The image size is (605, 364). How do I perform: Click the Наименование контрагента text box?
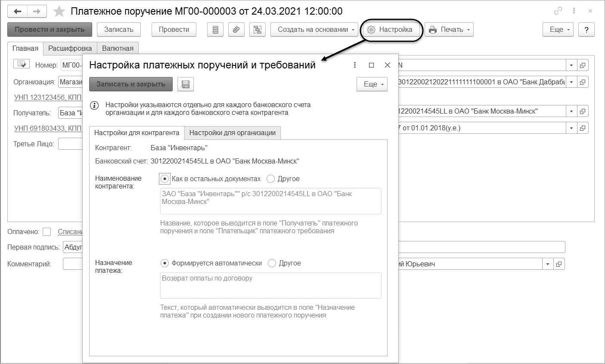[271, 201]
